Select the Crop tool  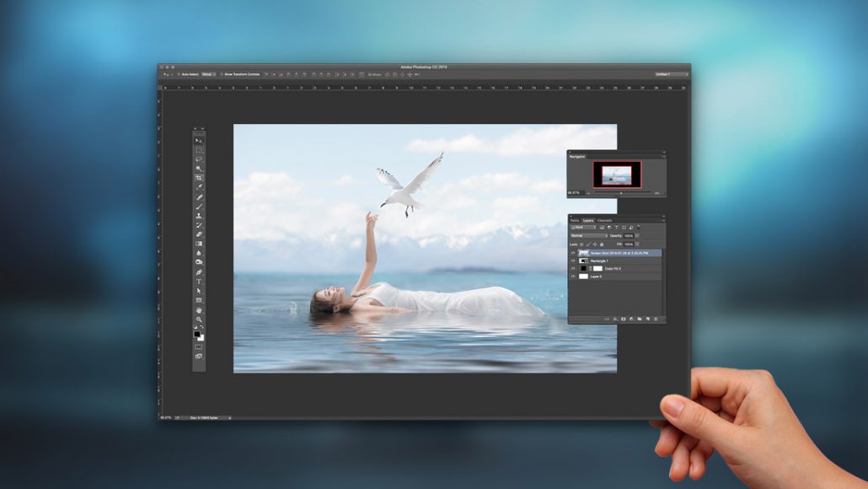tap(199, 178)
